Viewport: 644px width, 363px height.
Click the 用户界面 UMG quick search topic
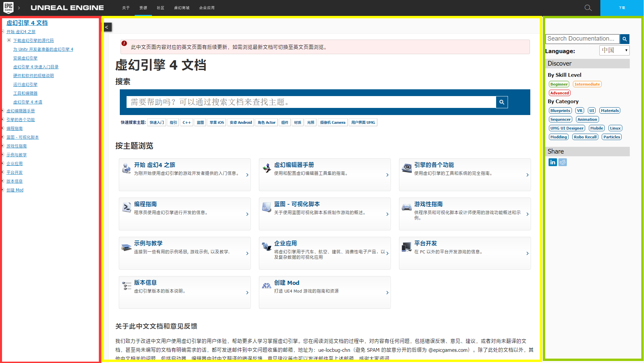point(363,122)
